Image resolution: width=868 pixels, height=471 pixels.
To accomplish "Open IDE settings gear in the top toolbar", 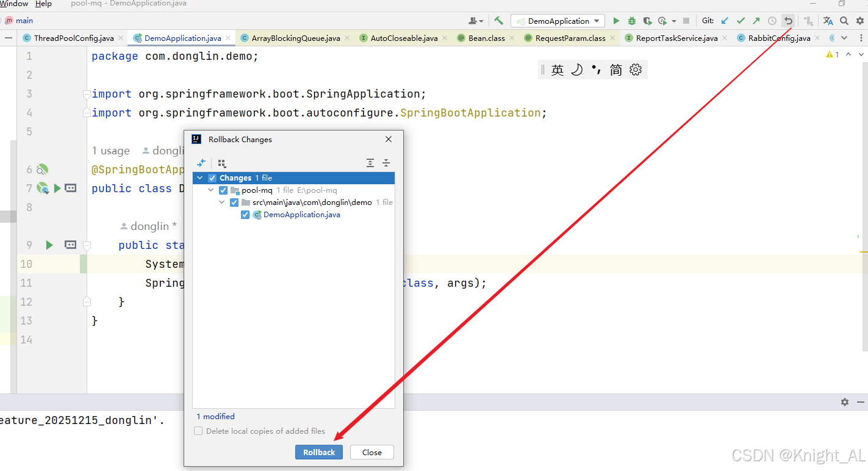I will coord(860,21).
